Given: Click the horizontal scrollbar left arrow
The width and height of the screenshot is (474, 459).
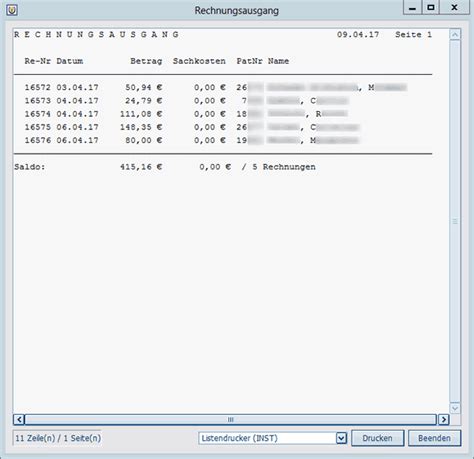Looking at the screenshot, I should pos(19,419).
